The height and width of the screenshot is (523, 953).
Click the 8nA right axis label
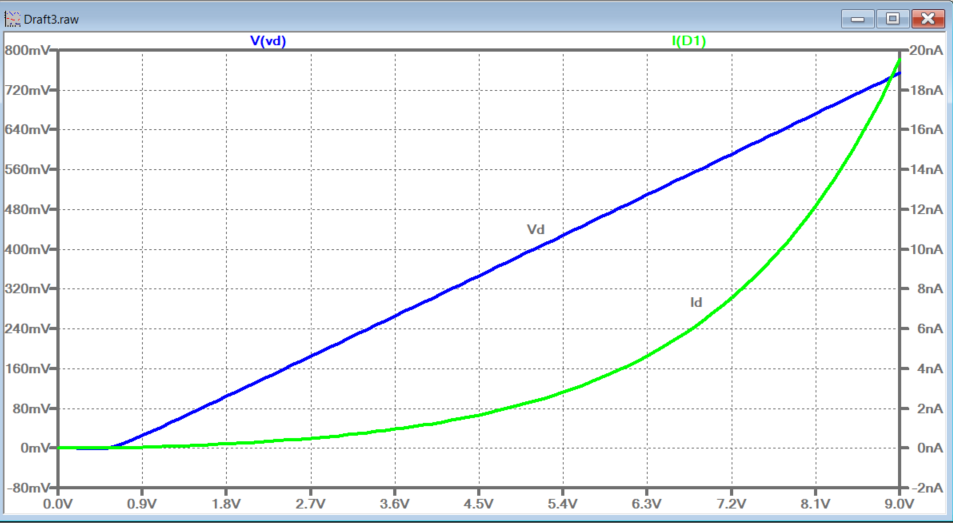[x=928, y=289]
